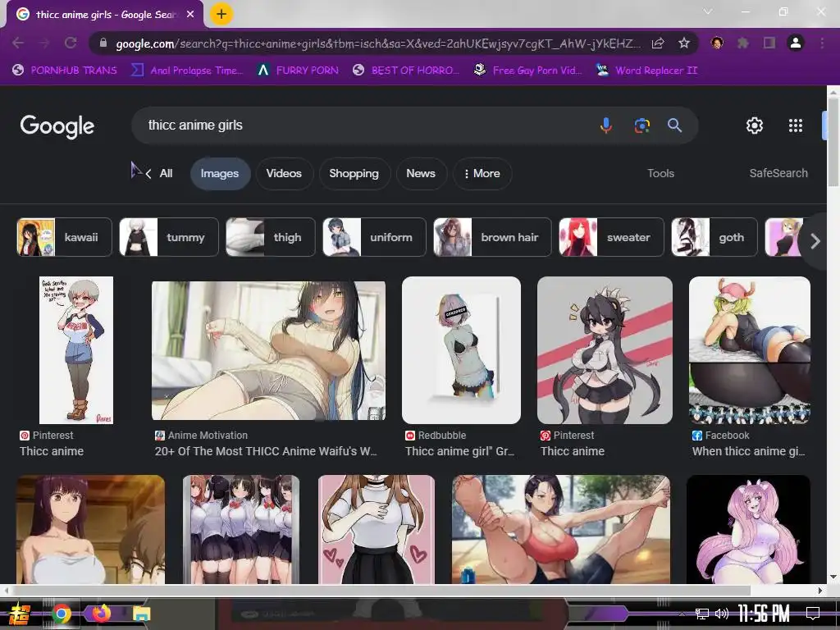Click the Google logo

click(57, 126)
